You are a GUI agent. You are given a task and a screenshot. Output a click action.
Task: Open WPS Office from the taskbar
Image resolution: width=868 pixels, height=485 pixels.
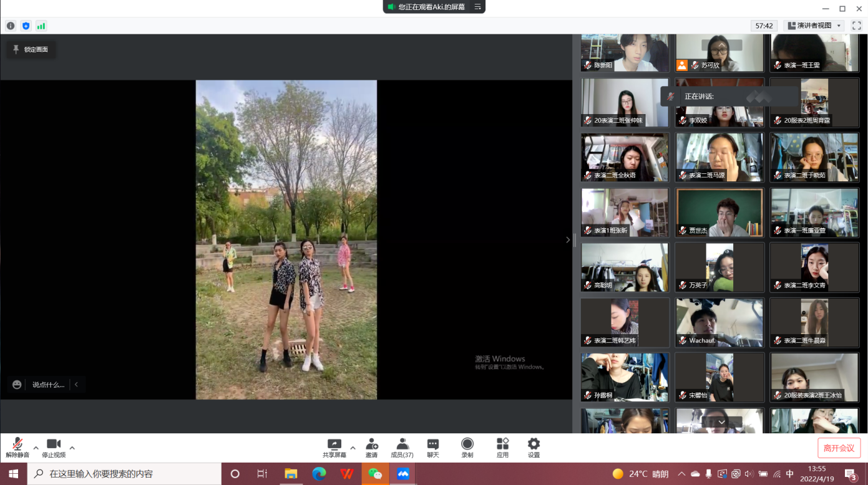tap(347, 474)
